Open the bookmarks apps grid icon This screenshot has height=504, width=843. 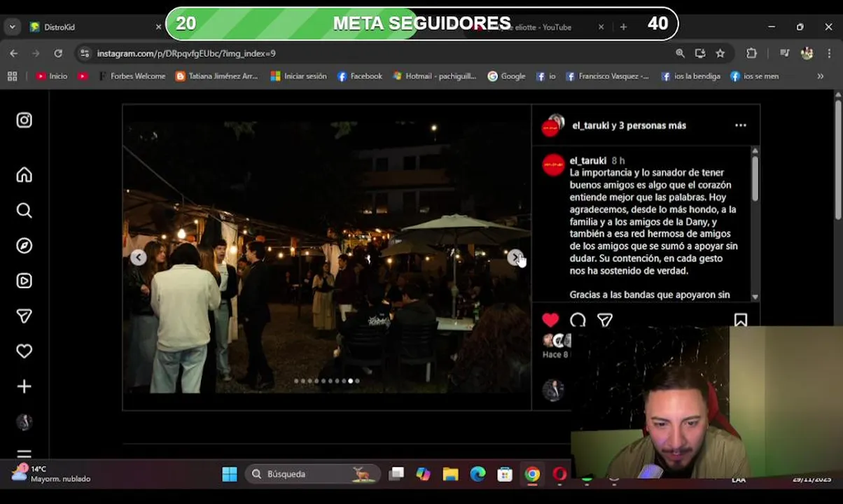tap(12, 76)
